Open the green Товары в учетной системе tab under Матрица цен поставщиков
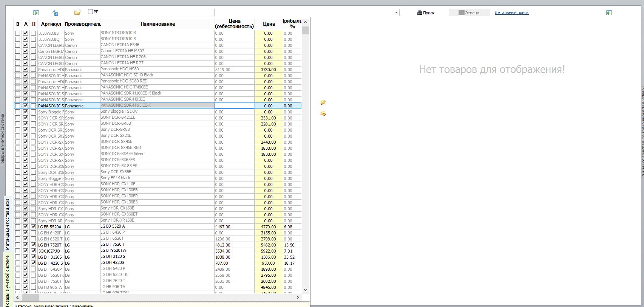 pos(7,281)
